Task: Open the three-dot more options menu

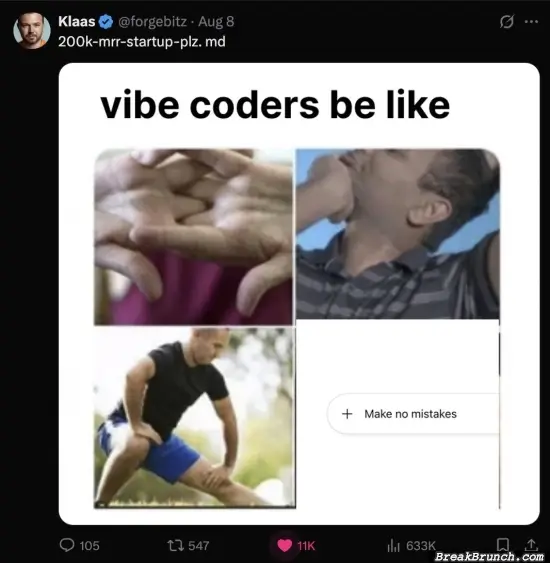Action: [x=531, y=22]
